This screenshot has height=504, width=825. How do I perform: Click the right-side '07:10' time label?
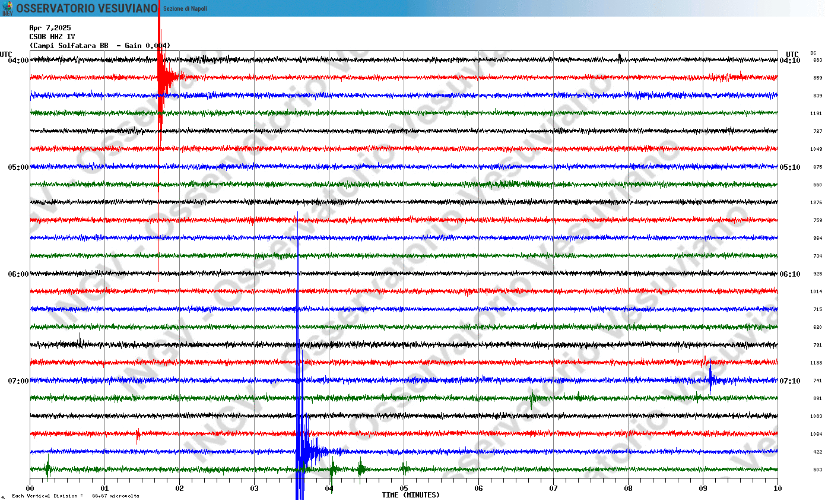click(x=790, y=381)
